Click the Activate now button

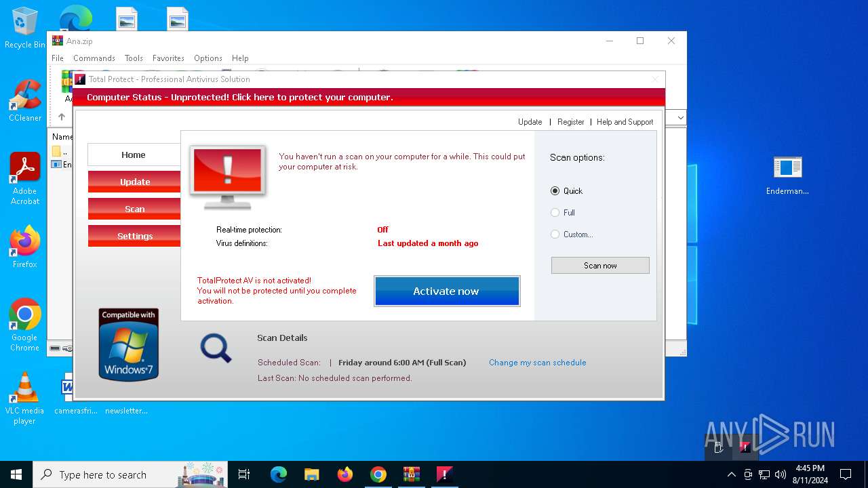[447, 291]
